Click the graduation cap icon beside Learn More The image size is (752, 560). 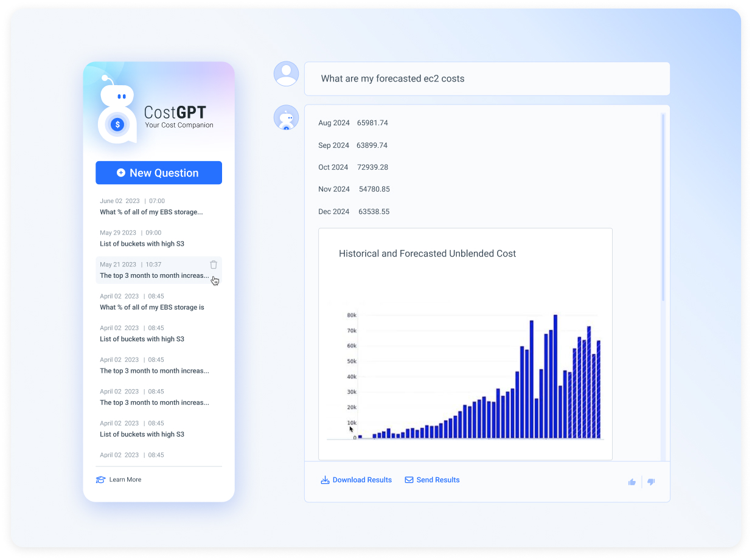tap(101, 479)
